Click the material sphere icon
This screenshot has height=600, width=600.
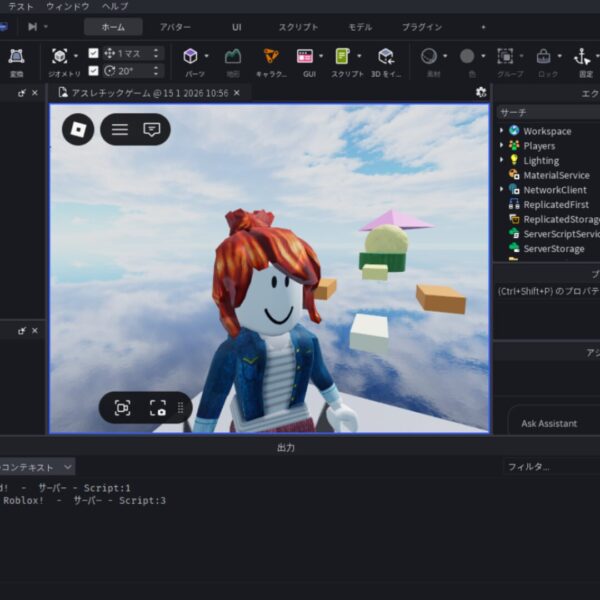point(429,56)
